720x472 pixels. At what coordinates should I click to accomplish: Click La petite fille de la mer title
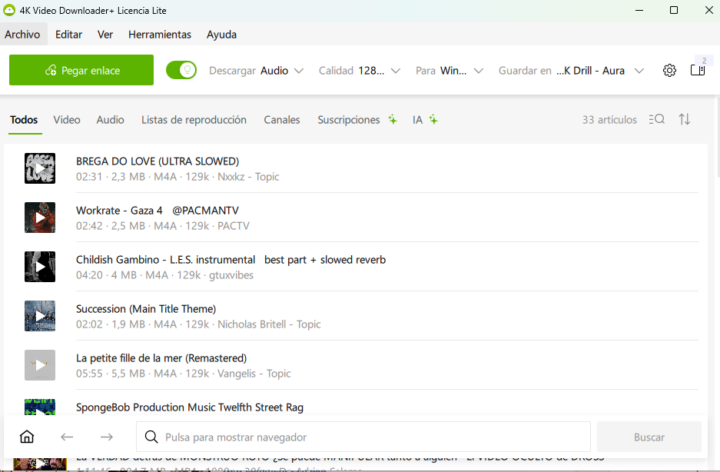click(x=161, y=358)
